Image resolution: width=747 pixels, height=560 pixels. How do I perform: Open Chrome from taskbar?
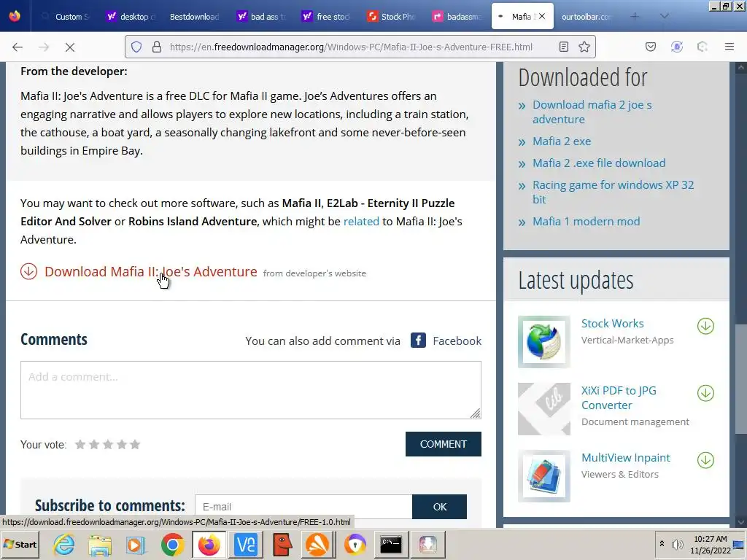tap(172, 544)
